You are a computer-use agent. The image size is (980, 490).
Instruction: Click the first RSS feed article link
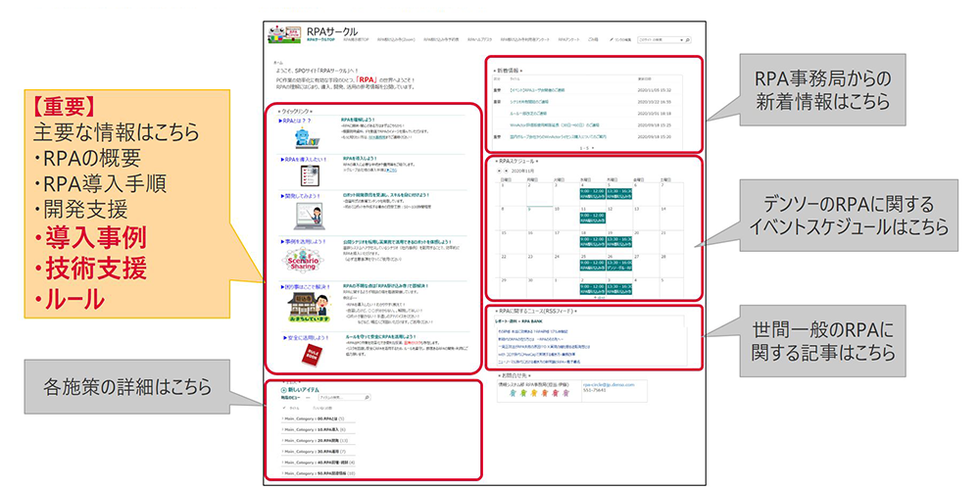pos(533,331)
